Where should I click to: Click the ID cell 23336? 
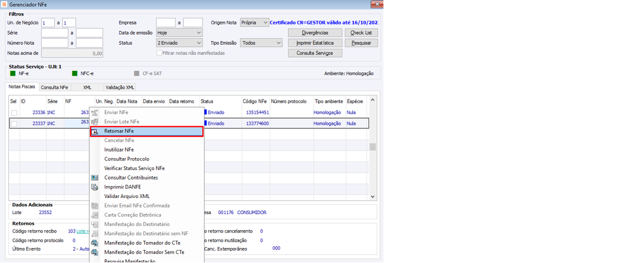(x=39, y=112)
